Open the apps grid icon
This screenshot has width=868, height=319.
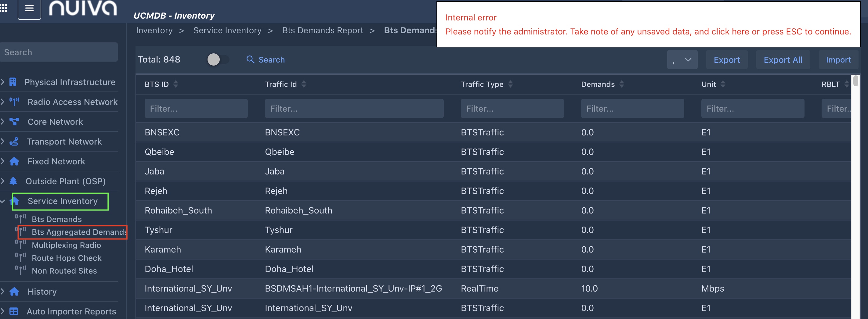tap(4, 8)
